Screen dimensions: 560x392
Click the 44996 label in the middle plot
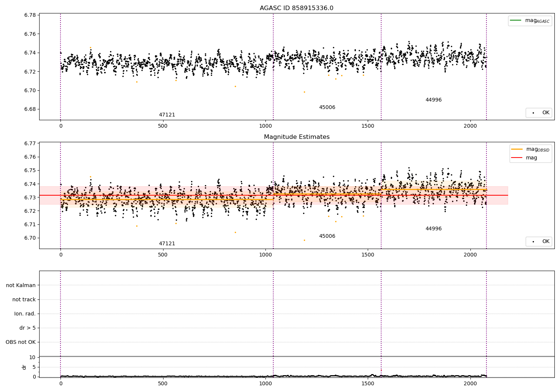[x=433, y=229]
